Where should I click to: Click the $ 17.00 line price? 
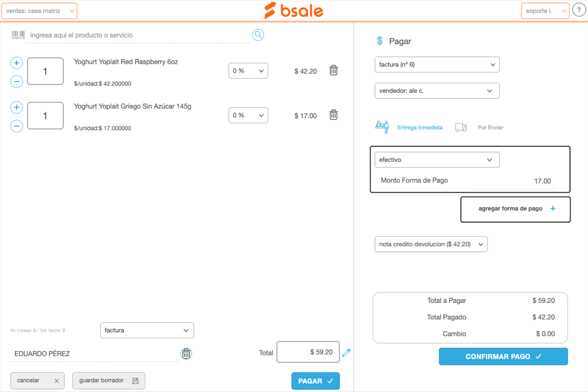pos(305,116)
